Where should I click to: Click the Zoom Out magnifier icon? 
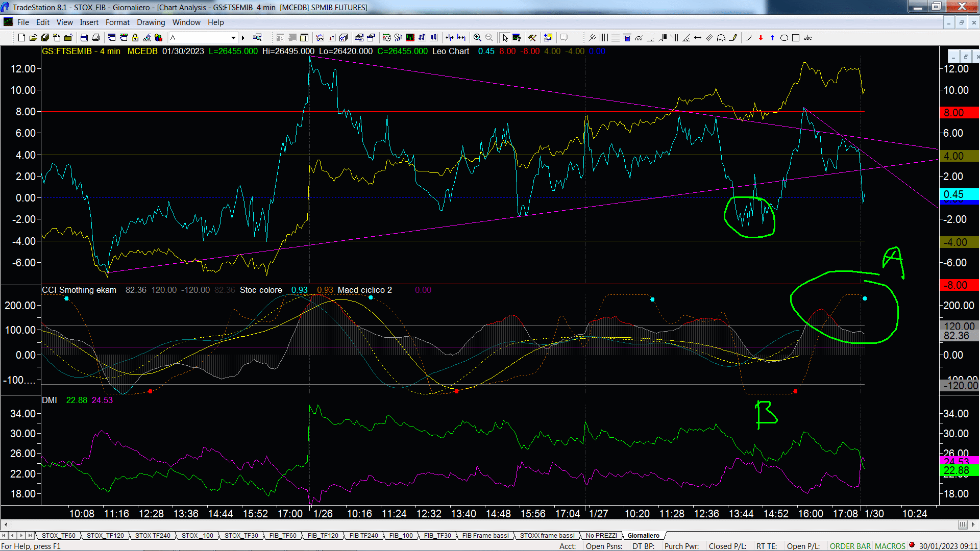[489, 38]
